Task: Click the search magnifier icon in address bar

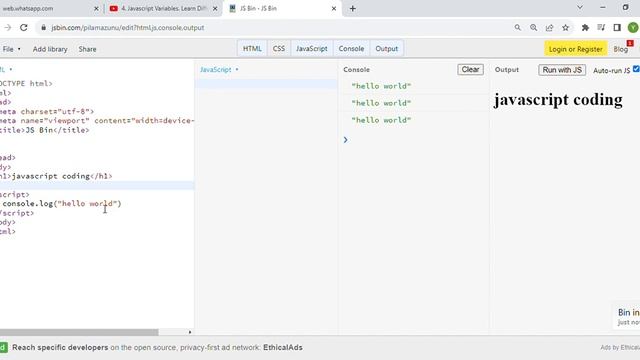Action: tap(518, 27)
